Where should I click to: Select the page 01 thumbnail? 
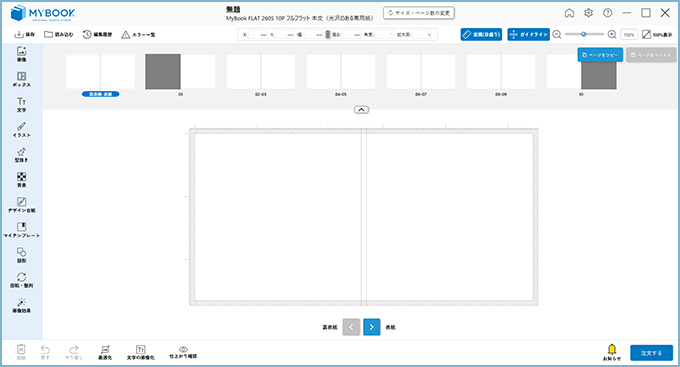point(180,72)
